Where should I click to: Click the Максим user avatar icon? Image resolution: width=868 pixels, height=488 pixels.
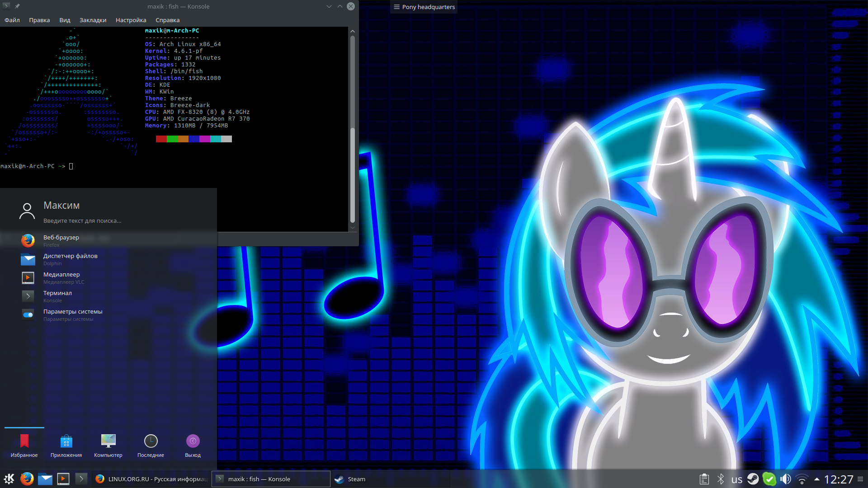point(27,211)
